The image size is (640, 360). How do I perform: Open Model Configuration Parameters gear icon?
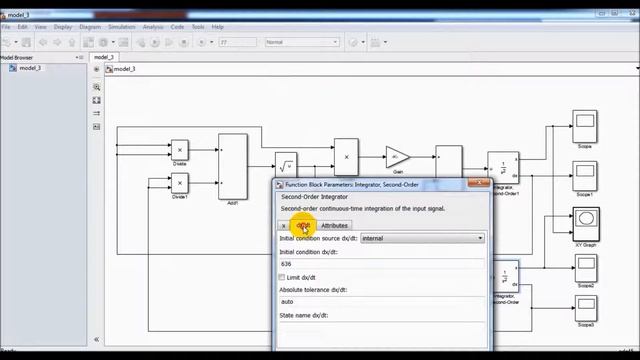[x=103, y=42]
